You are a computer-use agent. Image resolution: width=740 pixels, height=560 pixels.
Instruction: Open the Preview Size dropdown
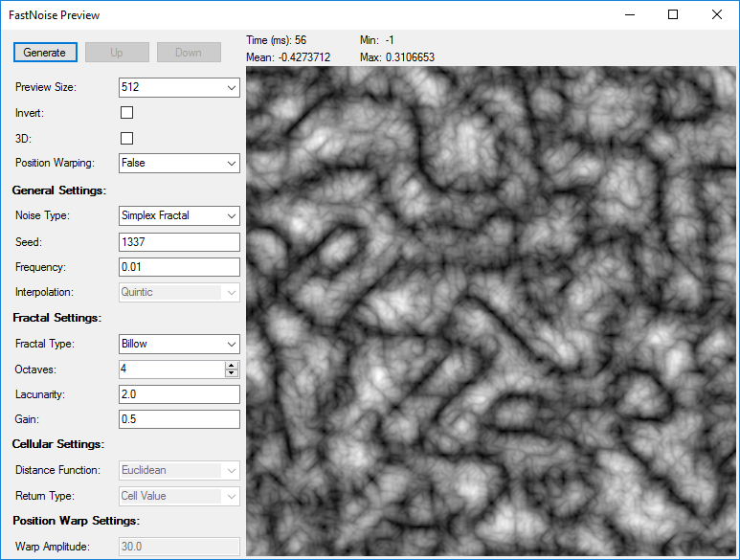[179, 87]
